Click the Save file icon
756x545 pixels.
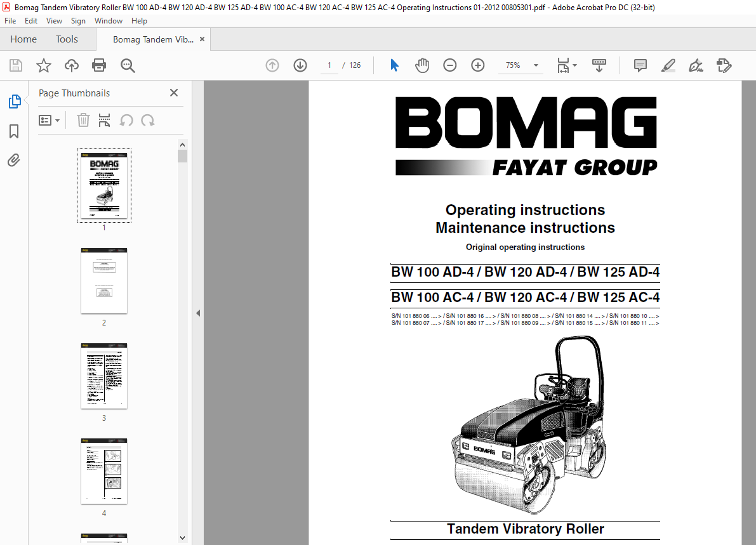coord(16,65)
